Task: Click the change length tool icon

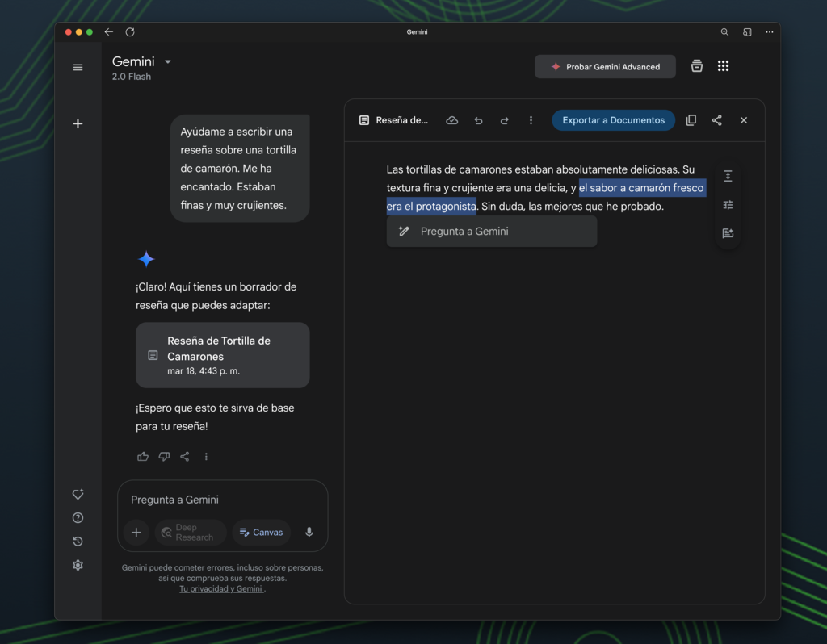Action: coord(728,176)
